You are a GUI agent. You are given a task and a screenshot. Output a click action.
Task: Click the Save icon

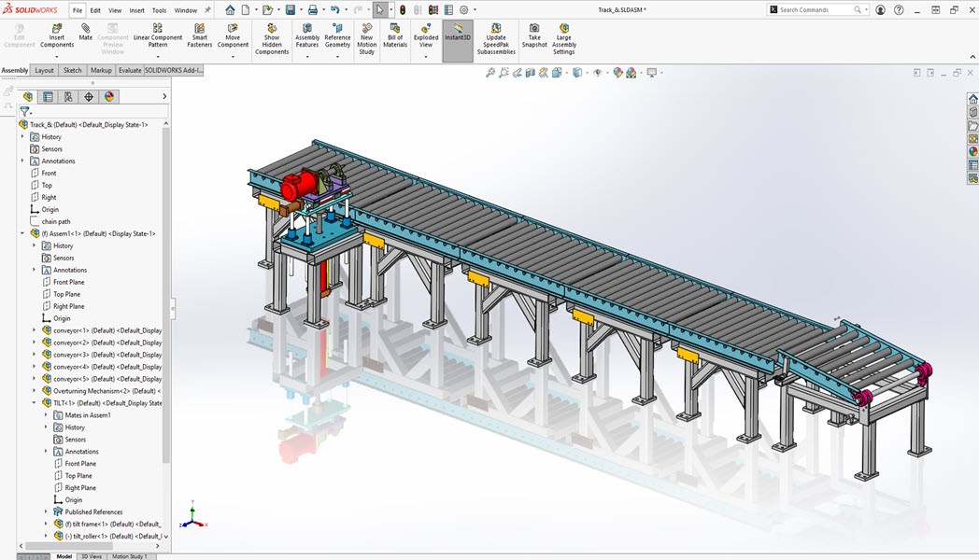(x=291, y=10)
